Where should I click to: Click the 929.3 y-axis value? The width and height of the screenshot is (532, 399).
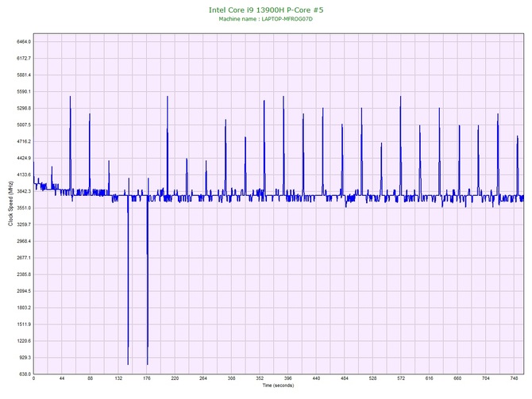coord(25,358)
